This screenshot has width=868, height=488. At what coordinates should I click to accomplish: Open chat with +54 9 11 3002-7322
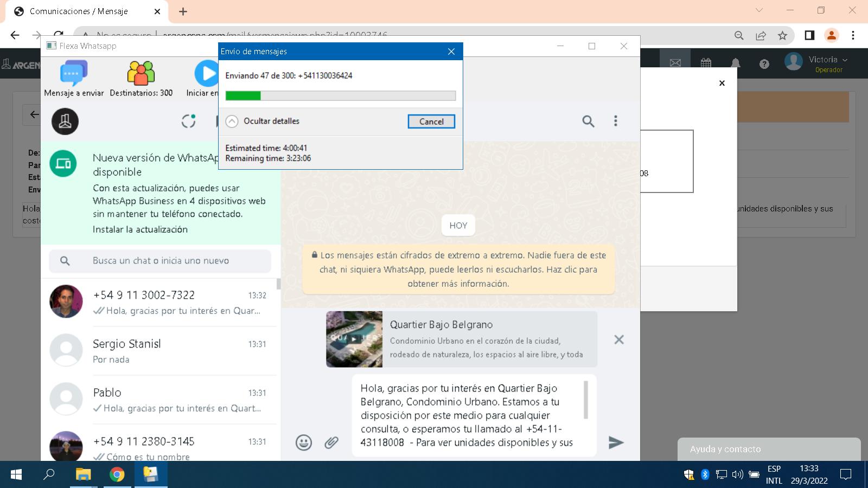(161, 302)
